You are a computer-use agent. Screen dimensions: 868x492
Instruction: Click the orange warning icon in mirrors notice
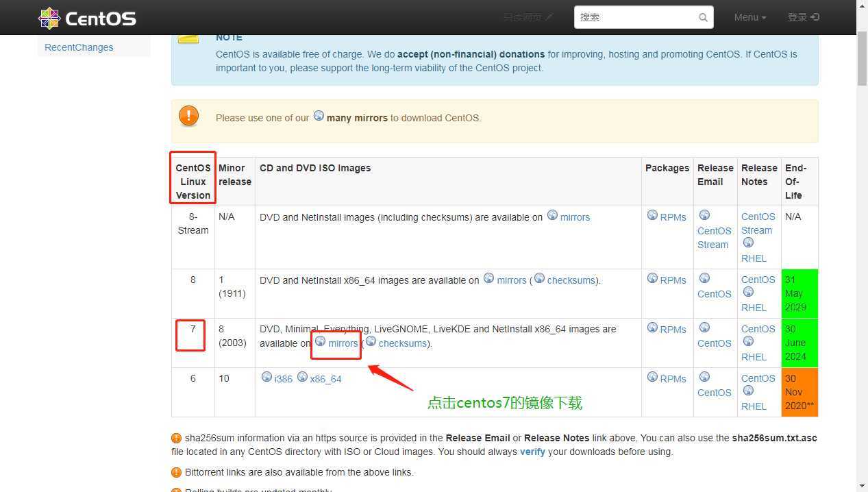[188, 116]
